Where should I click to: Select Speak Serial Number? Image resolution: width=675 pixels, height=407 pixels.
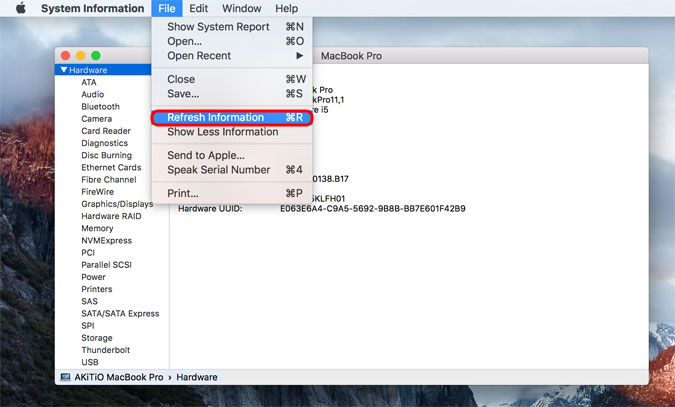tap(218, 170)
